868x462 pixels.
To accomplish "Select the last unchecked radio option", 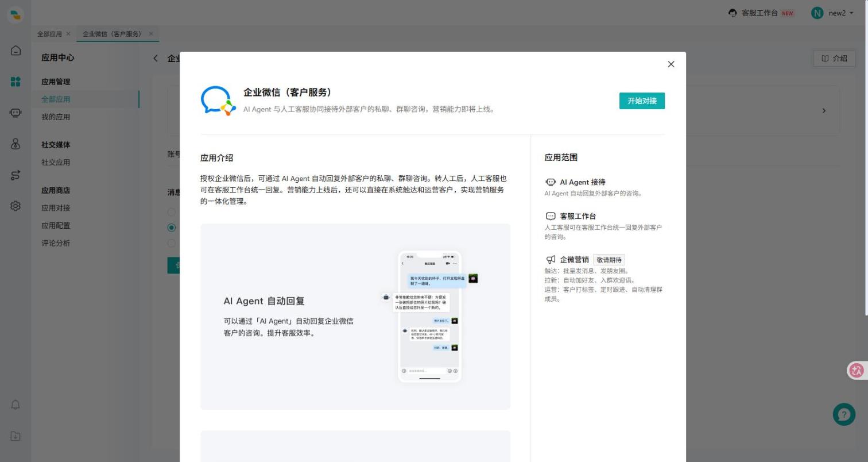I will (171, 243).
